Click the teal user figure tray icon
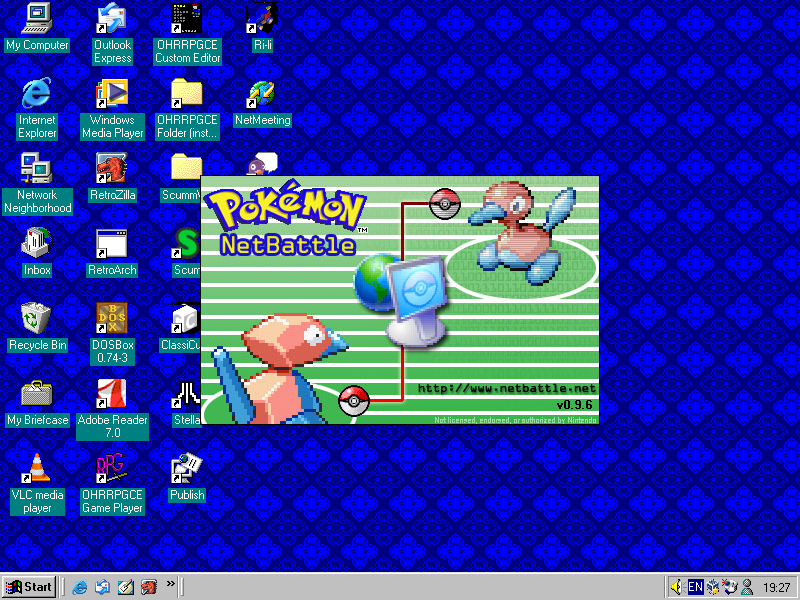The width and height of the screenshot is (800, 600). click(x=747, y=587)
